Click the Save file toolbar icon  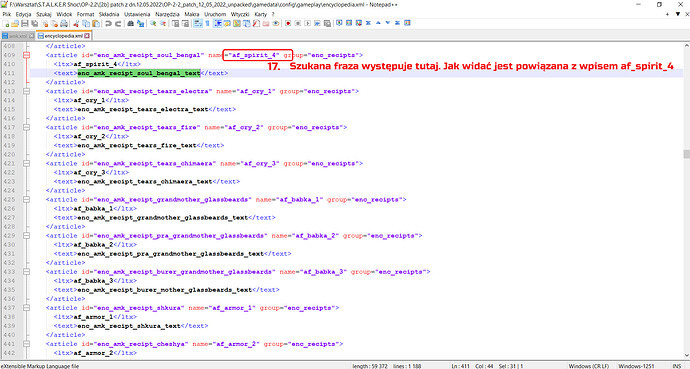25,23
